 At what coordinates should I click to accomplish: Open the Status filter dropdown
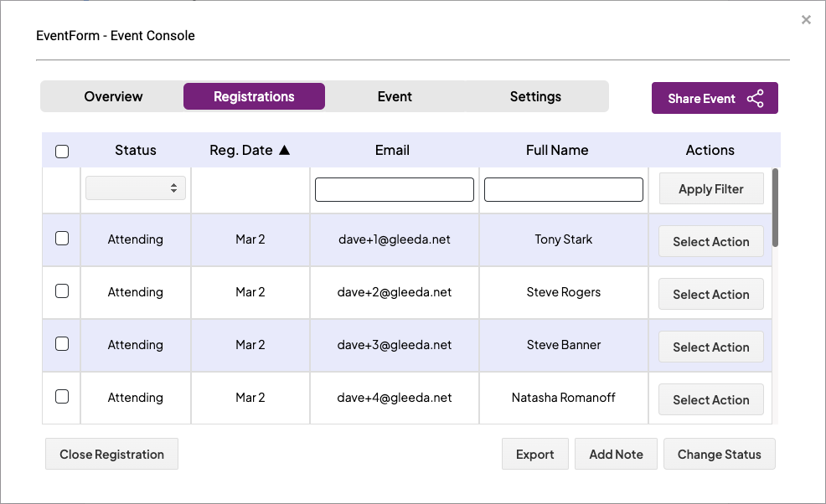pyautogui.click(x=136, y=188)
